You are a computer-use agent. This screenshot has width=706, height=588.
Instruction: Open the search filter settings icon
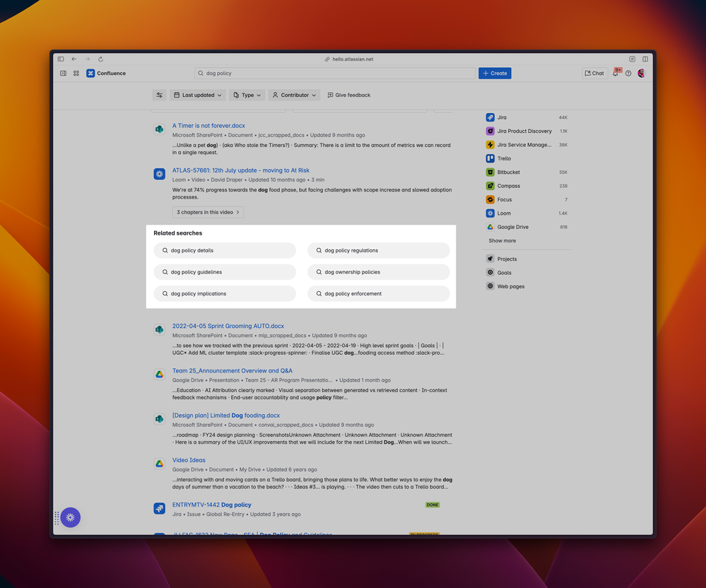pyautogui.click(x=160, y=95)
